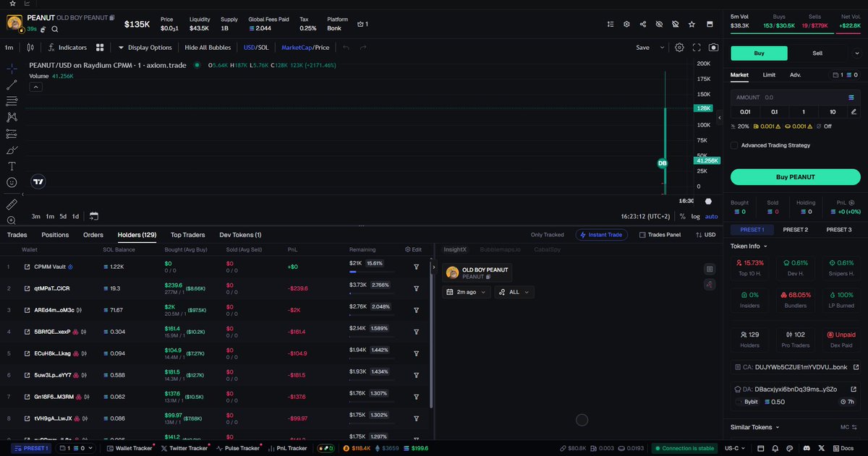Filter trades by qtMPaT...CiCR wallet
This screenshot has width=868, height=456.
point(417,288)
